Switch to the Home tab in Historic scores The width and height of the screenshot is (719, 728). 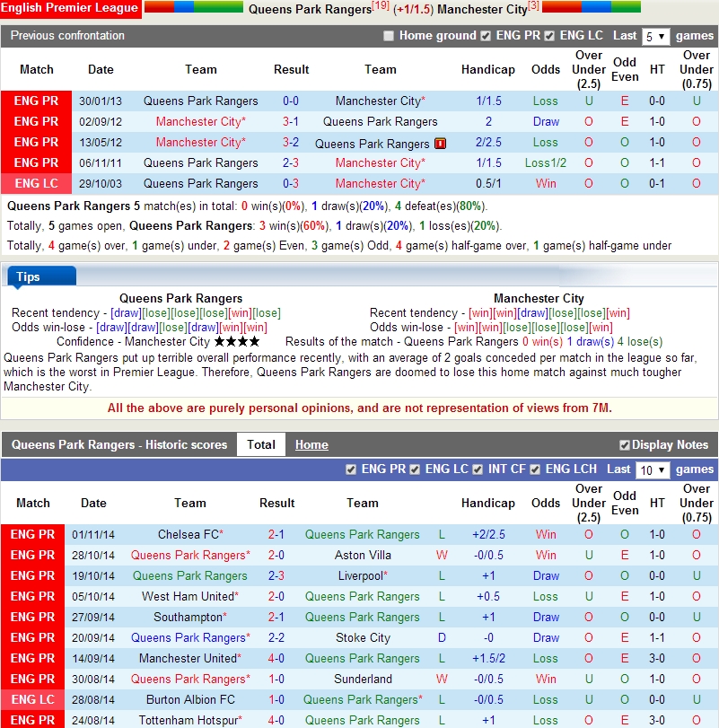(x=311, y=444)
